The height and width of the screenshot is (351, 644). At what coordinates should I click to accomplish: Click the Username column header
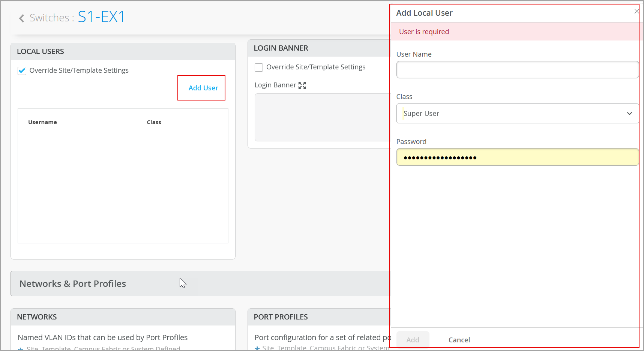[42, 122]
